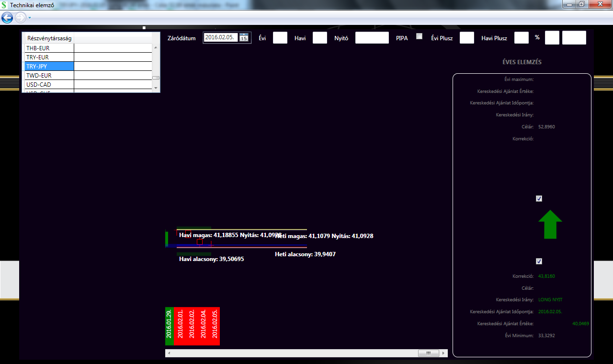The width and height of the screenshot is (613, 364).
Task: Click the Forward navigation arrow
Action: pyautogui.click(x=21, y=18)
